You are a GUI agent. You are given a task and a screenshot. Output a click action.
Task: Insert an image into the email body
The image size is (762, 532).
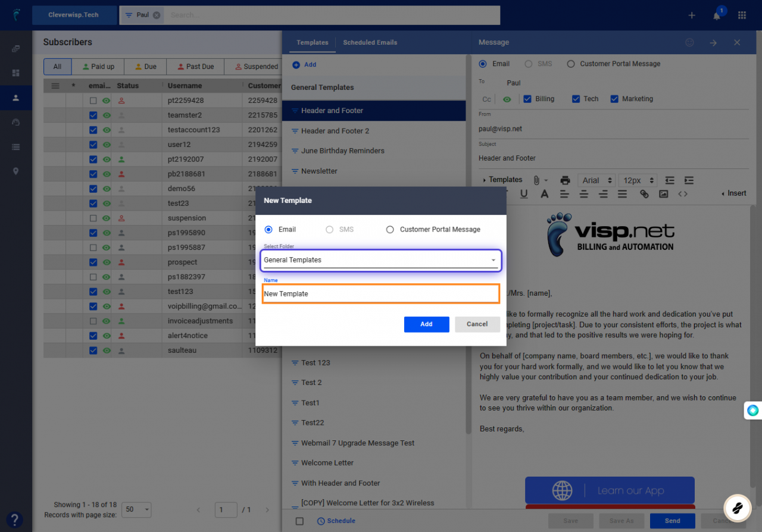(x=663, y=193)
